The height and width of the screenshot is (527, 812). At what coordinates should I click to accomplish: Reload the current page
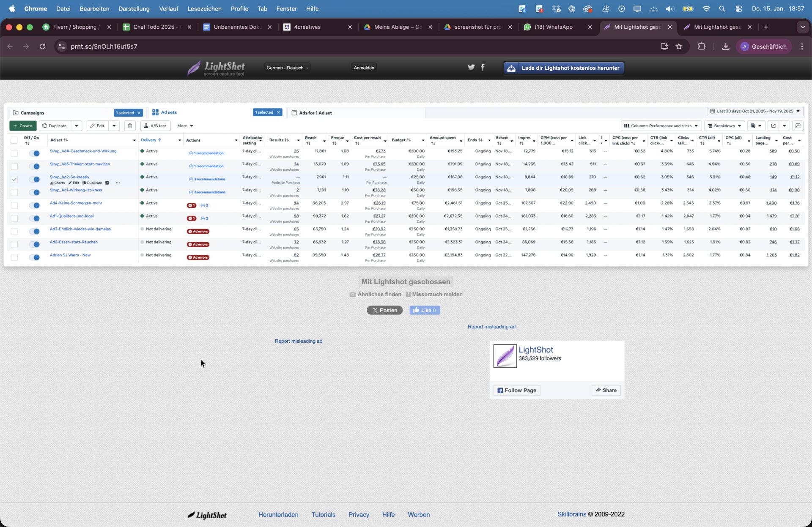[x=42, y=46]
